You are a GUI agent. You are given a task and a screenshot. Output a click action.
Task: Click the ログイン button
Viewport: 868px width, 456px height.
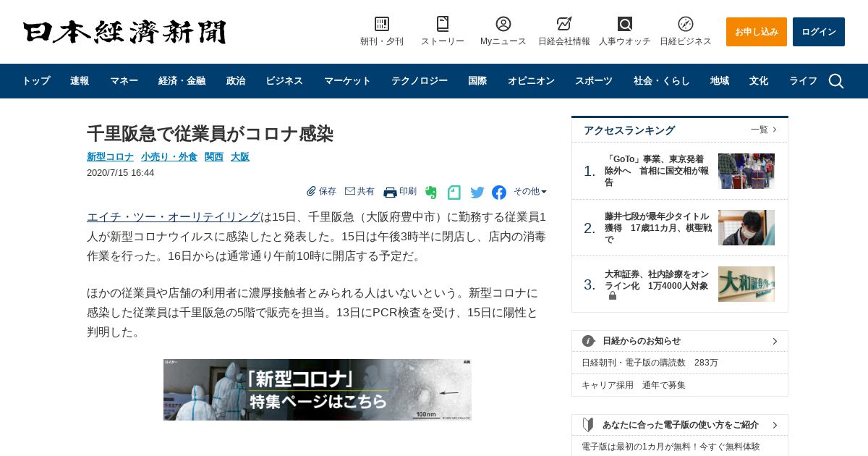coord(819,32)
